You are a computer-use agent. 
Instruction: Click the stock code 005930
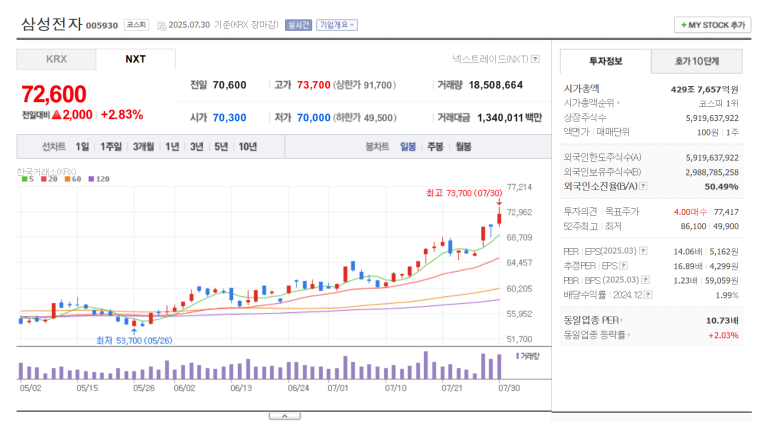pyautogui.click(x=102, y=26)
